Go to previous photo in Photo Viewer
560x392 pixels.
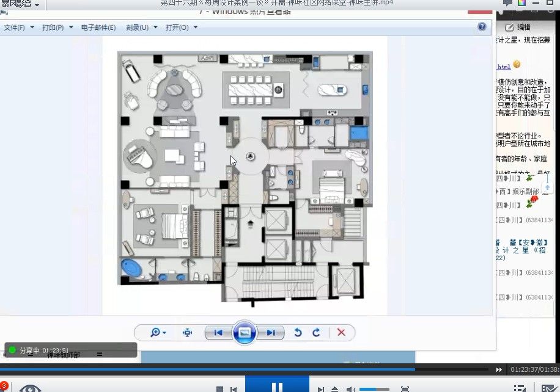click(x=219, y=332)
